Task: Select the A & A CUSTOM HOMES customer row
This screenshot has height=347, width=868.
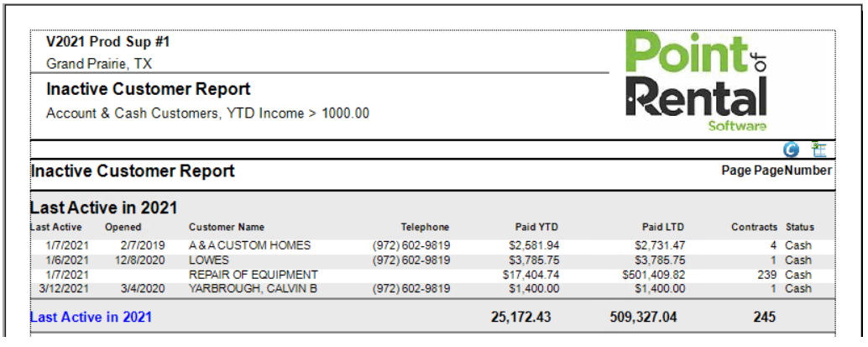Action: [x=249, y=246]
